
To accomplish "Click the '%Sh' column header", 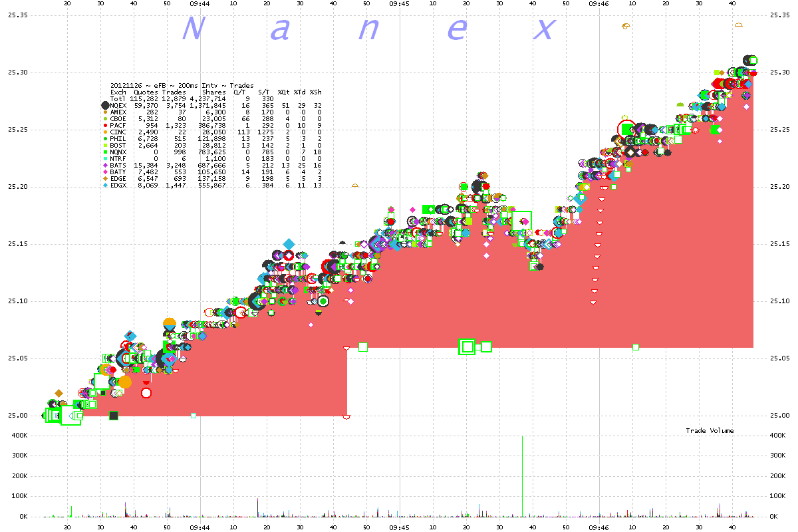I will coord(315,92).
